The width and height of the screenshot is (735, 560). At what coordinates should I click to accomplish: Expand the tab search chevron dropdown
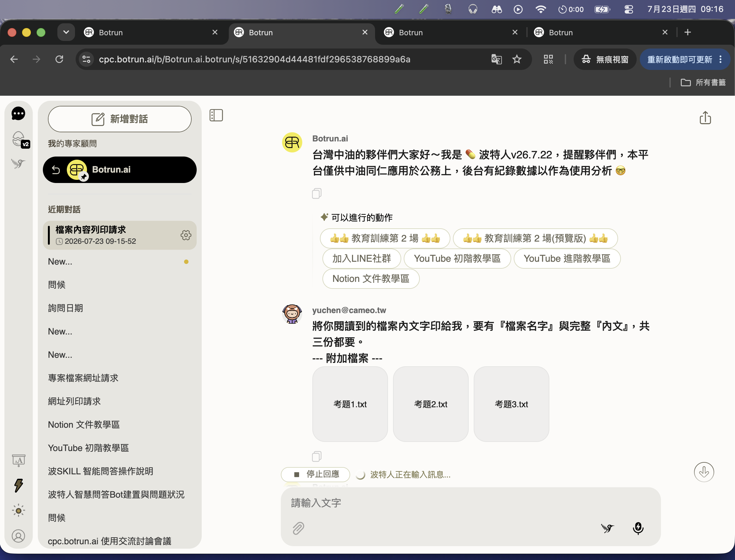[66, 32]
